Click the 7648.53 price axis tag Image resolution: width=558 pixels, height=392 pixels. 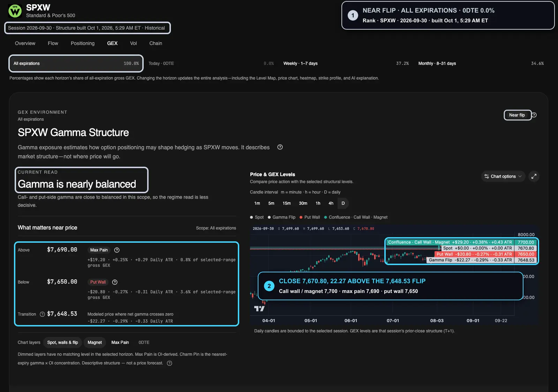coord(526,260)
